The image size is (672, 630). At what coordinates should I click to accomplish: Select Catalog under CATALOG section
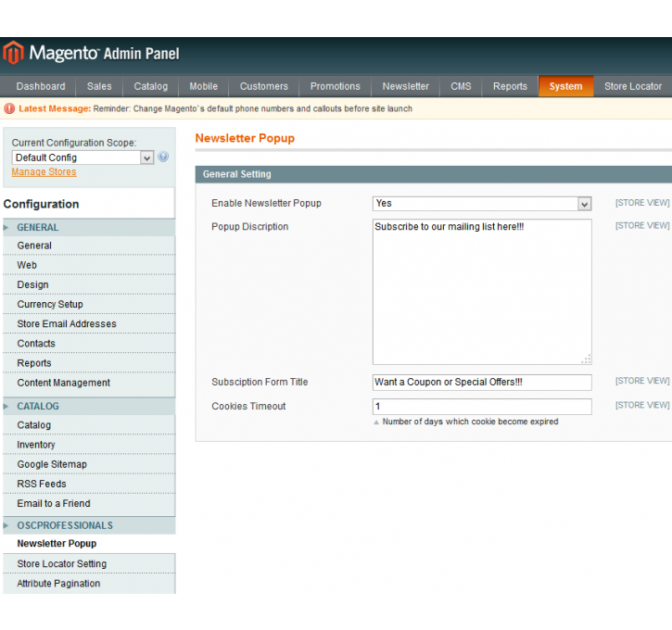(89, 425)
